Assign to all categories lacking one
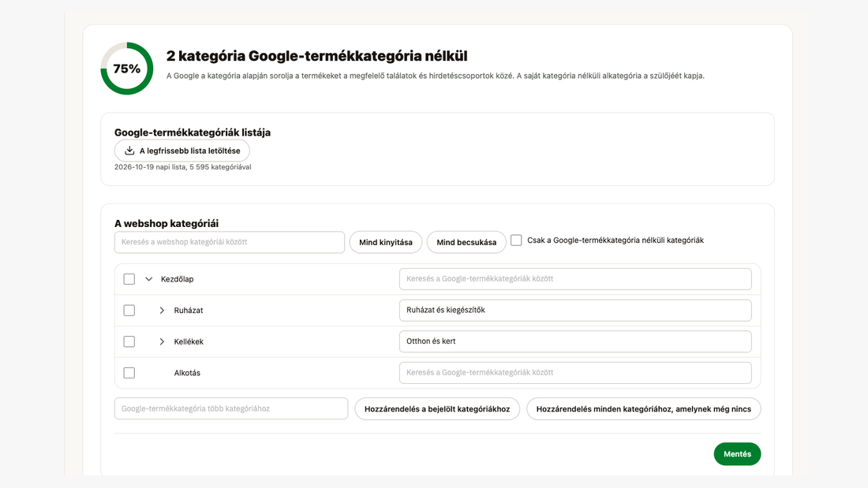 pos(643,409)
